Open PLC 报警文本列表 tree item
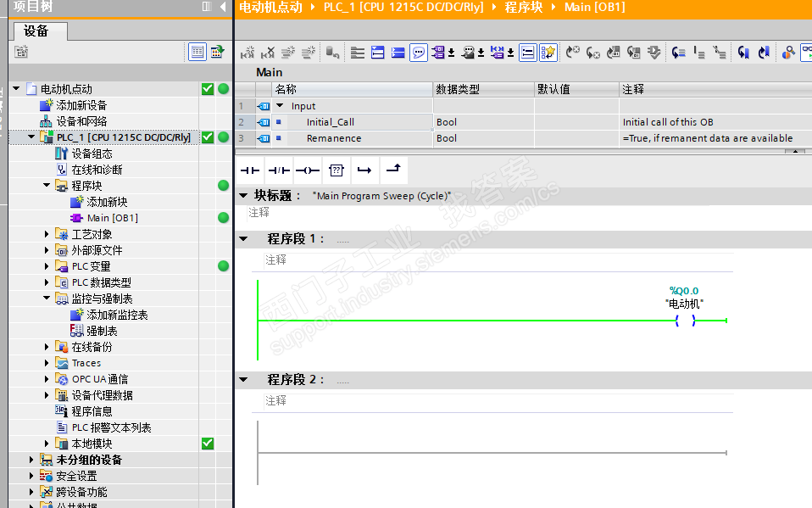This screenshot has width=812, height=508. 111,427
